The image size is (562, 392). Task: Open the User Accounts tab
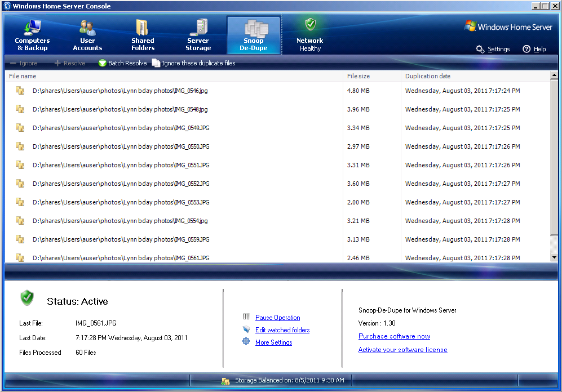(87, 35)
